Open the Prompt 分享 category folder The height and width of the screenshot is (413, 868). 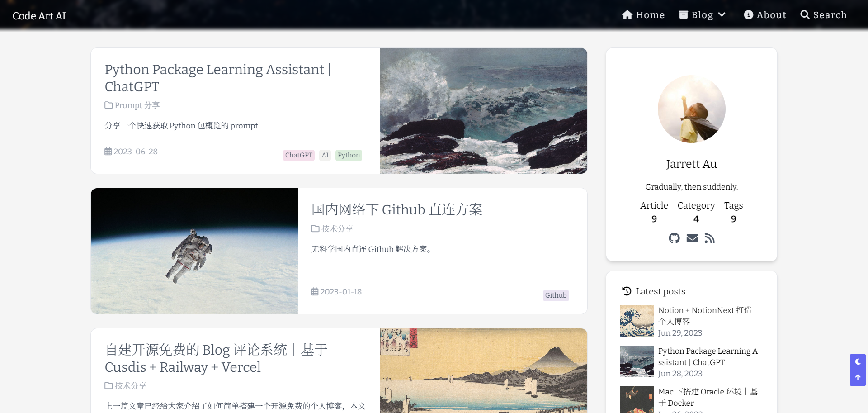132,105
